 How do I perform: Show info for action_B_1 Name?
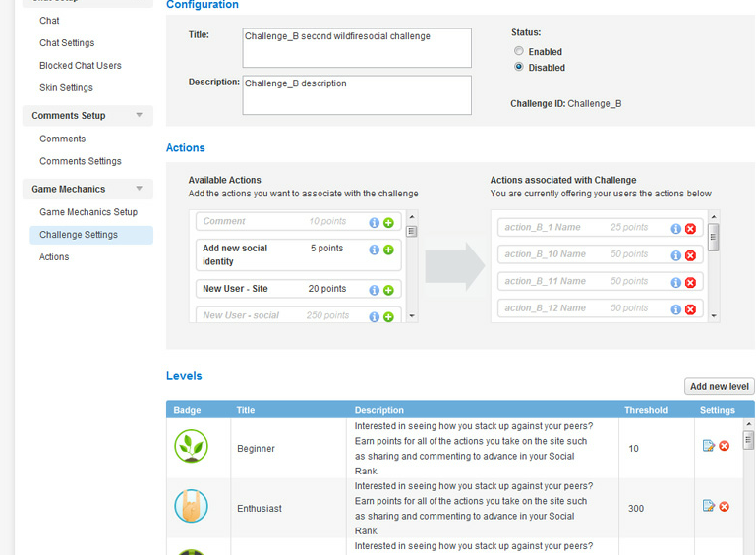tap(676, 228)
